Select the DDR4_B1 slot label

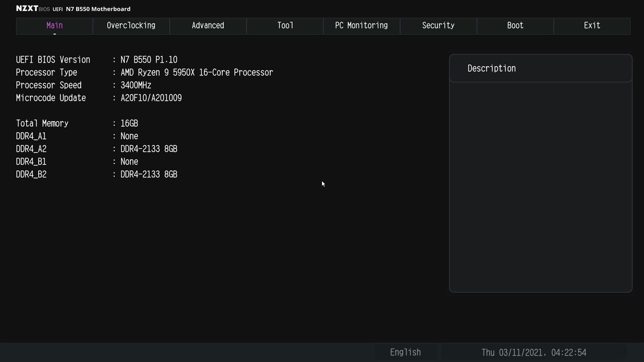tap(31, 162)
